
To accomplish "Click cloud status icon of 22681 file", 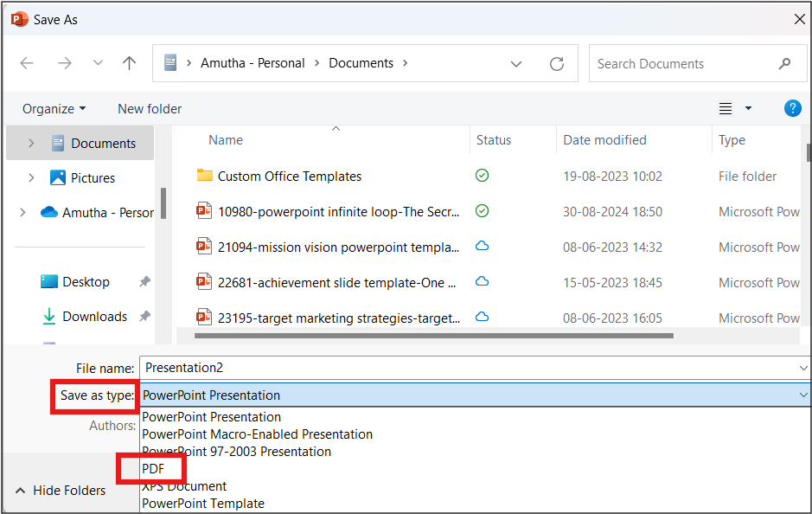I will pos(483,281).
